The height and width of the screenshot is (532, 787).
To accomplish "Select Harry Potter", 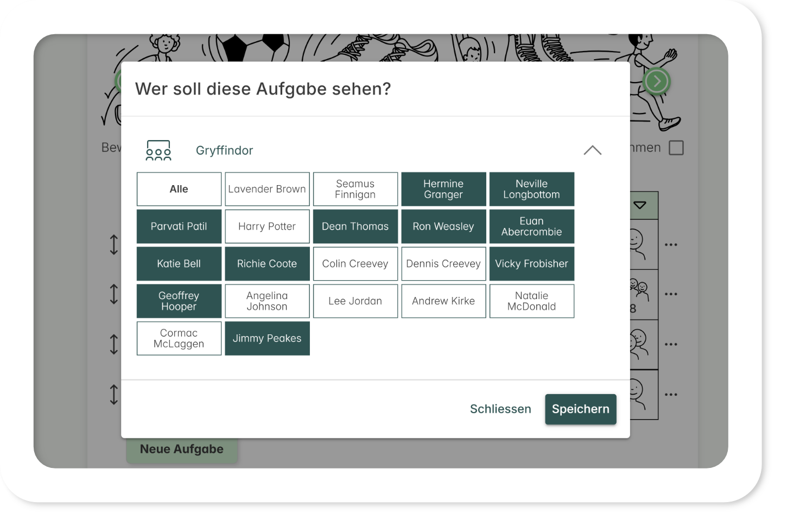I will click(x=267, y=226).
